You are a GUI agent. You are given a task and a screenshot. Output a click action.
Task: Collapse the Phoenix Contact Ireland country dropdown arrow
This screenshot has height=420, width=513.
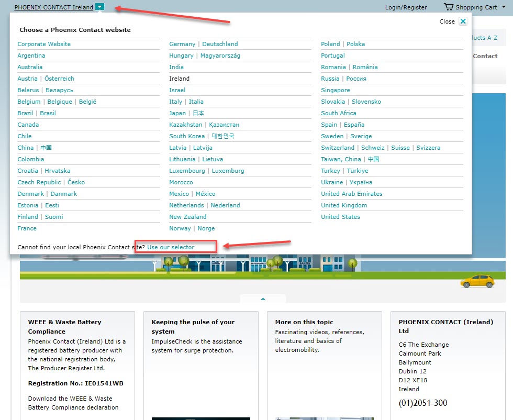pos(101,7)
